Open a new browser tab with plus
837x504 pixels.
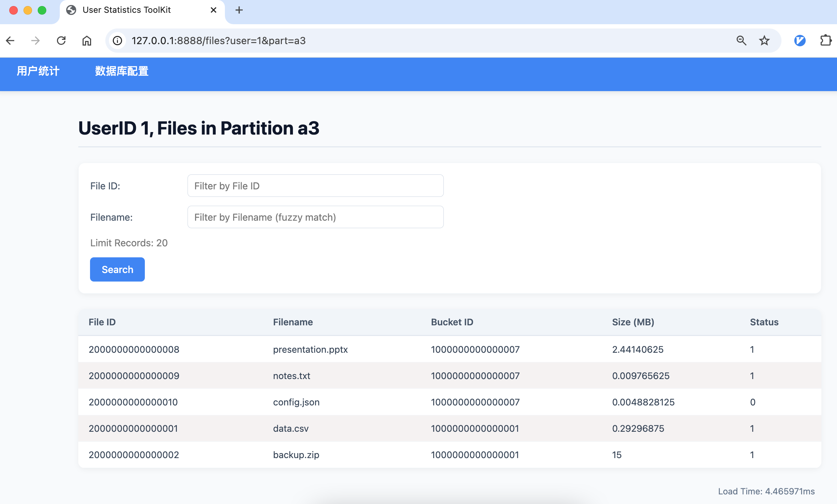point(239,10)
